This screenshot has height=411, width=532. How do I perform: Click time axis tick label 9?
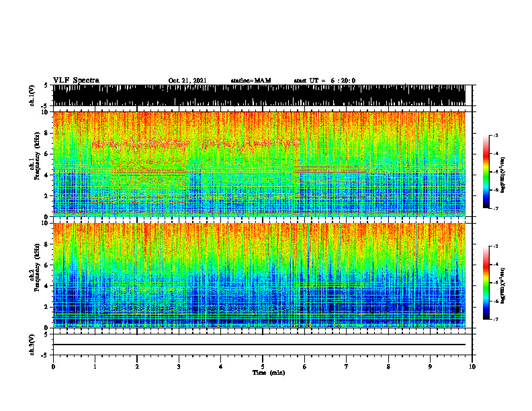point(430,367)
